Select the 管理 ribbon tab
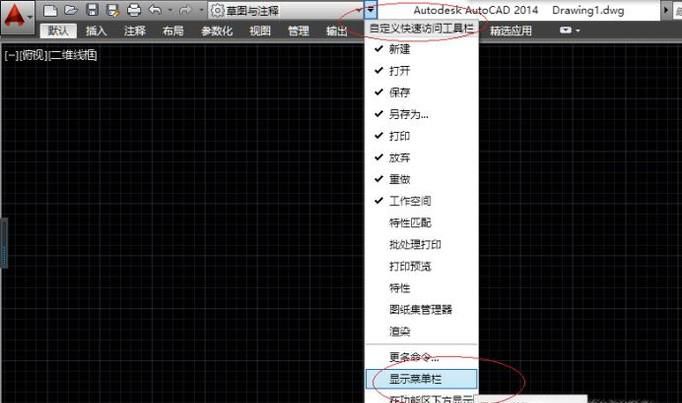This screenshot has height=403, width=682. tap(298, 31)
